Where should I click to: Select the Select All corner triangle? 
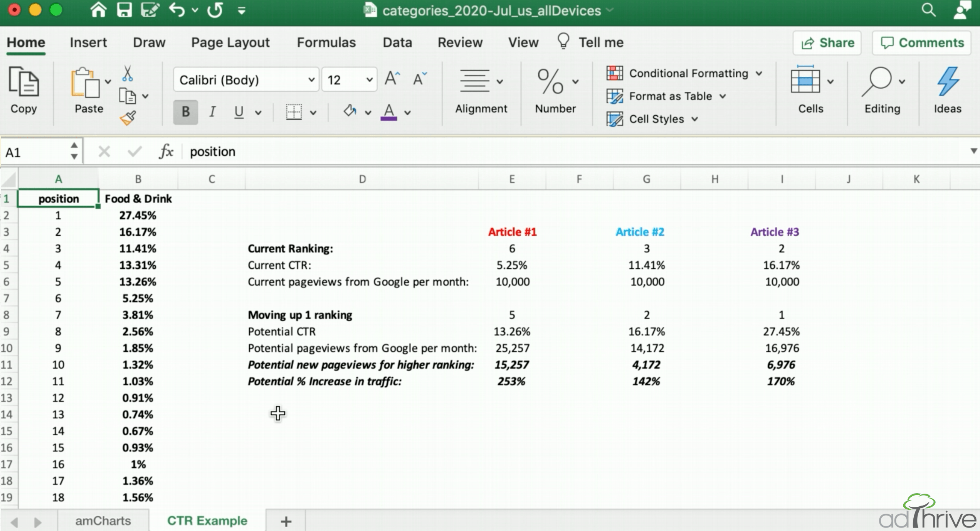pyautogui.click(x=9, y=179)
